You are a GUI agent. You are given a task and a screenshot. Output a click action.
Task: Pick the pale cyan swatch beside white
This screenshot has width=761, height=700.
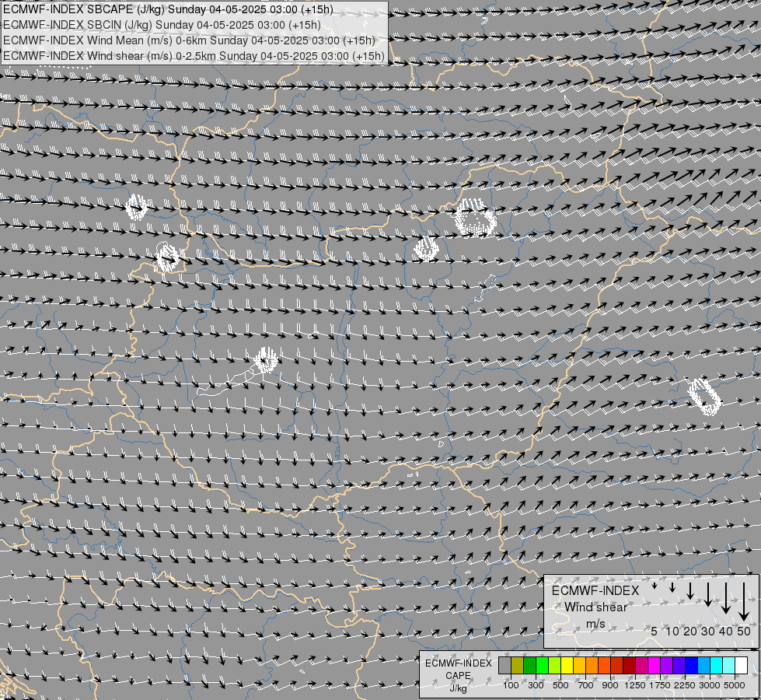(x=729, y=666)
